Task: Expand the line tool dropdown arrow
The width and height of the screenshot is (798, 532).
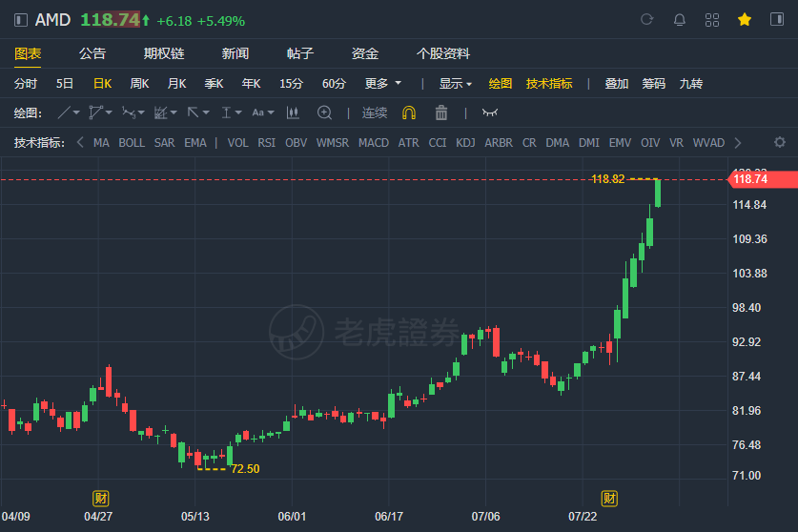Action: point(76,113)
